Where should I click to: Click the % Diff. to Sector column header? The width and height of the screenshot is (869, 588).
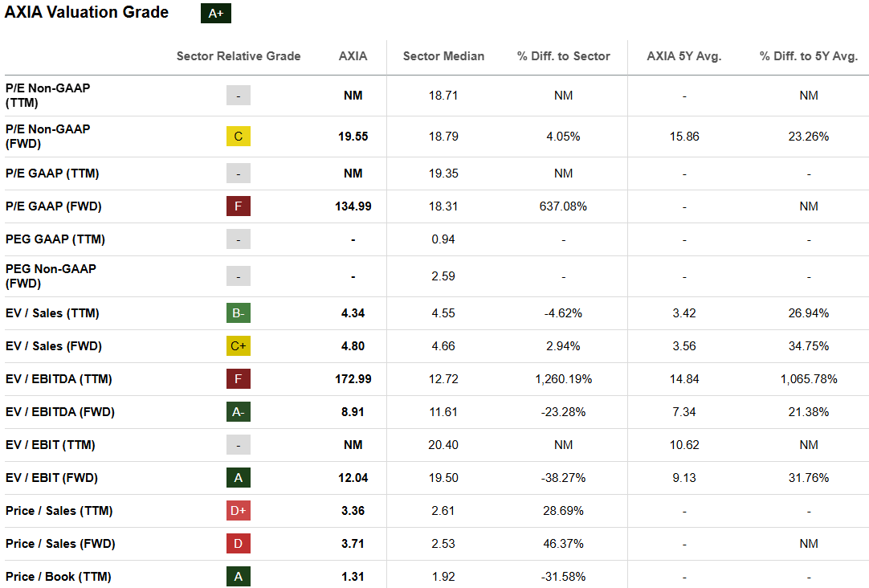564,56
